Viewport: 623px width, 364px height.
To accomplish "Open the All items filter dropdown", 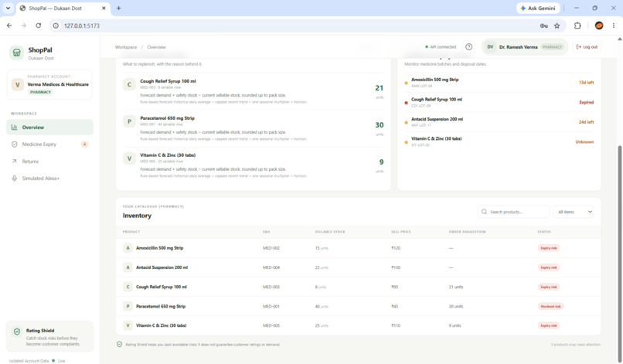I will [574, 212].
